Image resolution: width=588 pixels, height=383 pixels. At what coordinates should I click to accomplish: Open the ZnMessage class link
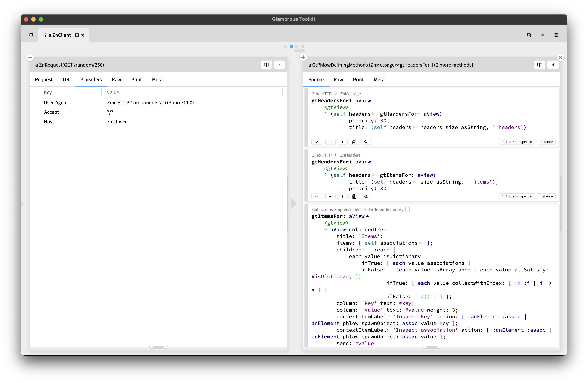(350, 94)
